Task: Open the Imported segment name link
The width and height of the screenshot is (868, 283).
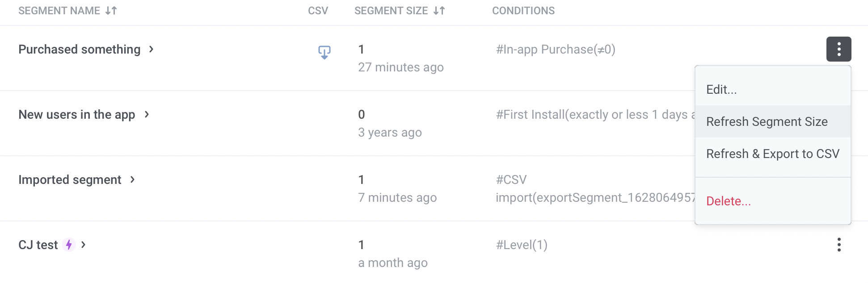Action: tap(70, 179)
